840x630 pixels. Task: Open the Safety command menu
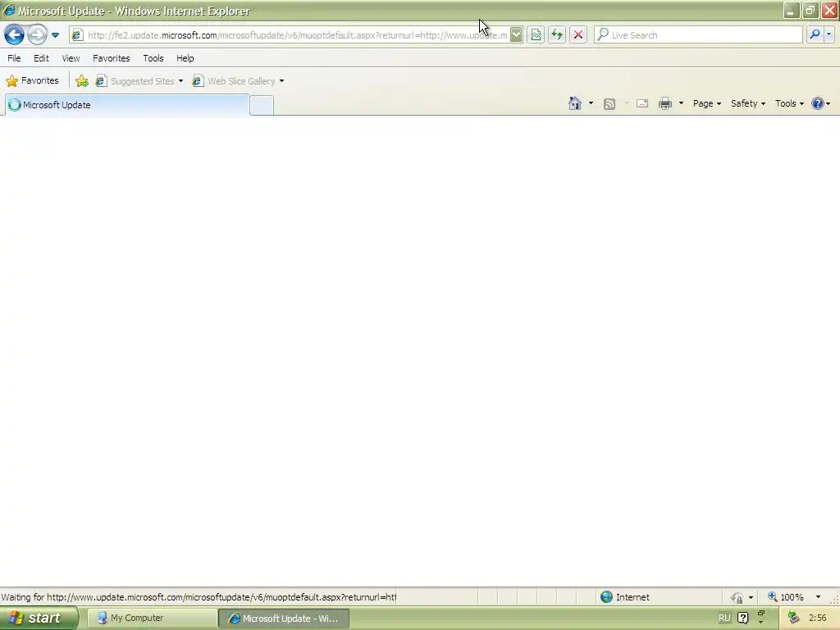coord(748,103)
